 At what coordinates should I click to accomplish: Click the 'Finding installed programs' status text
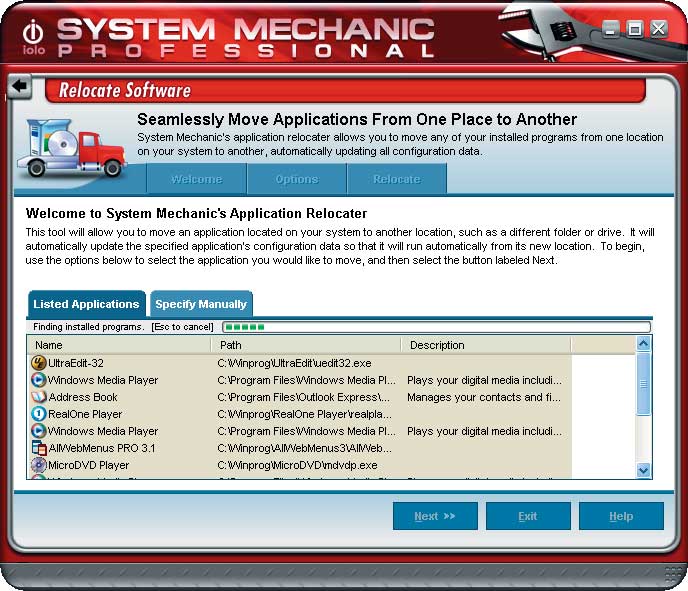[89, 327]
